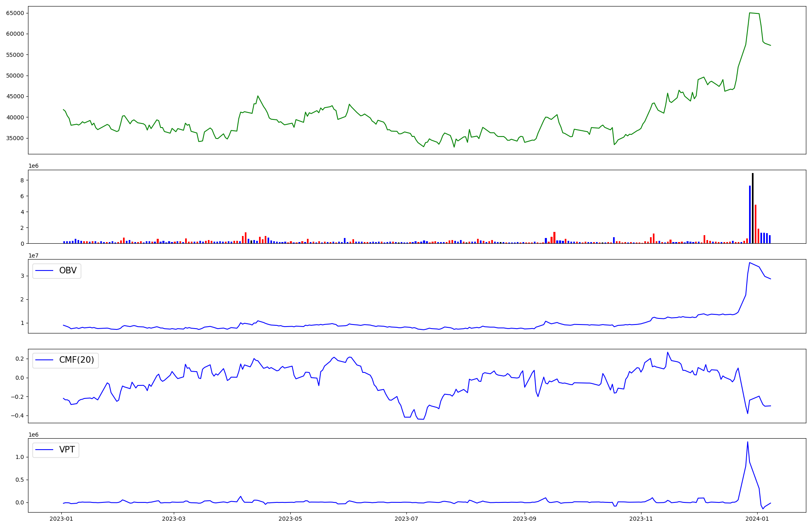
Task: Select the 2023-03 x-axis date label
Action: pyautogui.click(x=174, y=519)
